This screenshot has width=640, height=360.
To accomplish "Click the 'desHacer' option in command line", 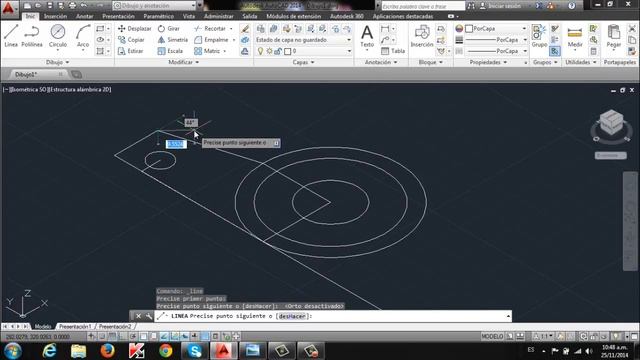I will [292, 316].
